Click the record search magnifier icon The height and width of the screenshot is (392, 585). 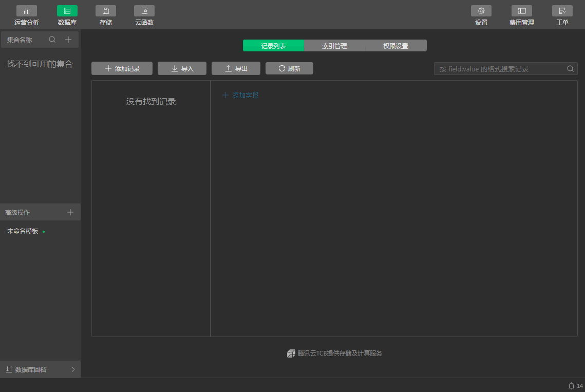pyautogui.click(x=570, y=69)
